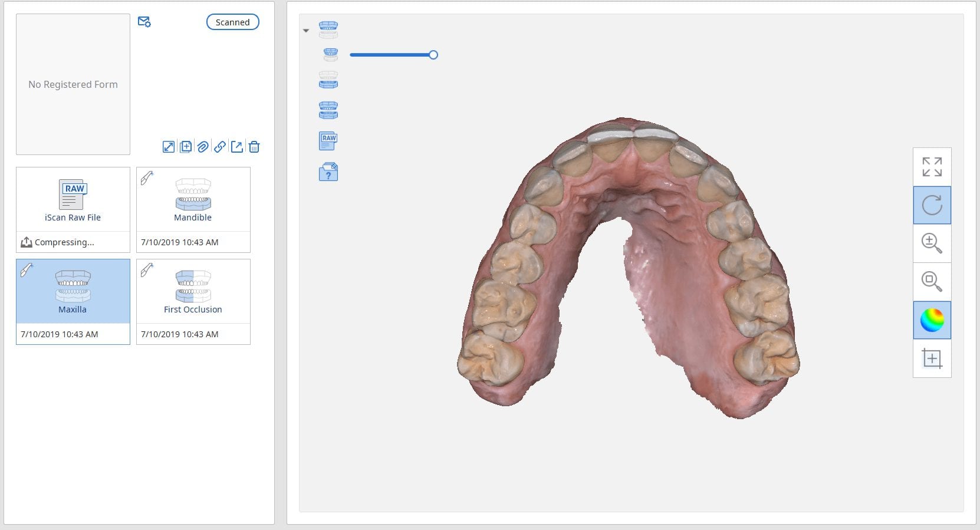Screen dimensions: 980x530
Task: Click the expand form icon with diagonal arrows
Action: coord(169,147)
